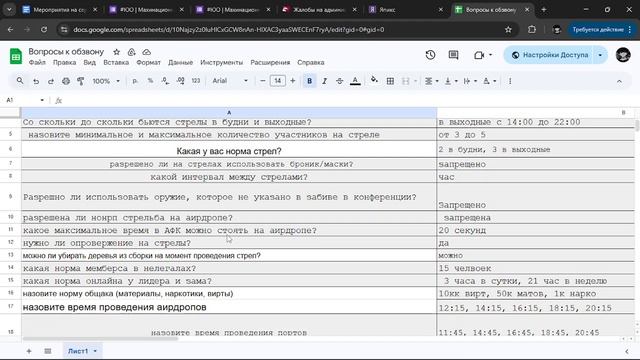Open a new browser tab
Viewport: 640px width, 360px height.
pyautogui.click(x=543, y=9)
